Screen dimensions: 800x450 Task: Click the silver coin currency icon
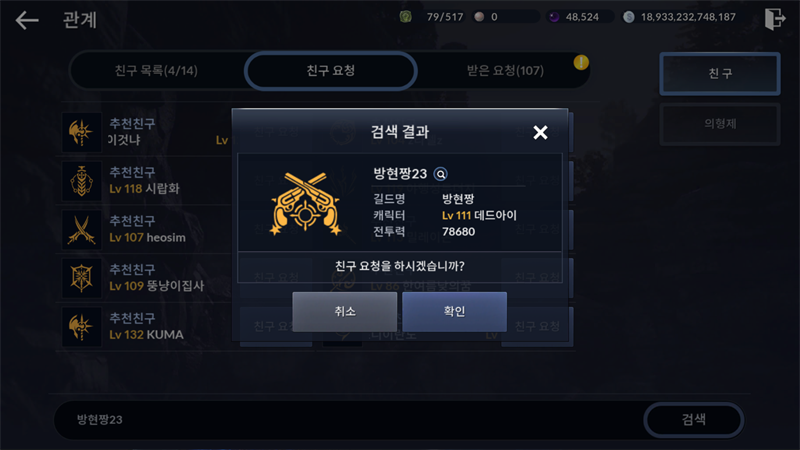(x=629, y=17)
